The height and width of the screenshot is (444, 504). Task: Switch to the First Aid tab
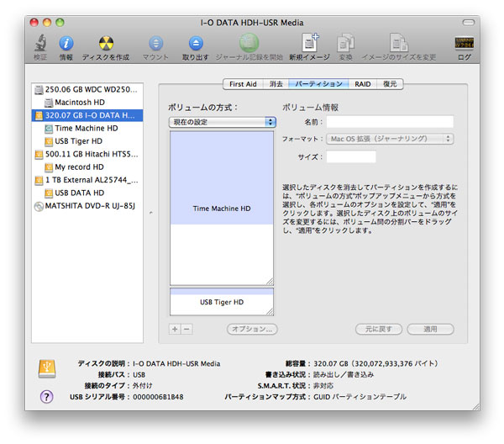click(x=243, y=84)
